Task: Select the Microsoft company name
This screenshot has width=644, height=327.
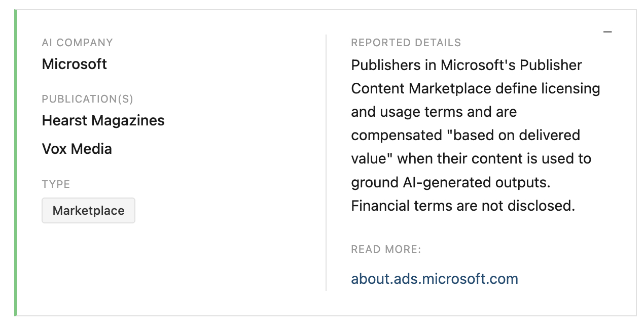Action: point(75,64)
